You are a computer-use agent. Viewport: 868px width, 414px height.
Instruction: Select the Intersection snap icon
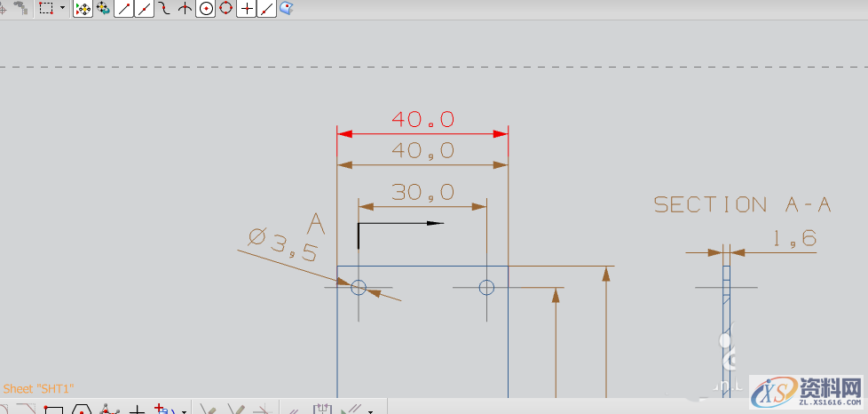click(185, 9)
